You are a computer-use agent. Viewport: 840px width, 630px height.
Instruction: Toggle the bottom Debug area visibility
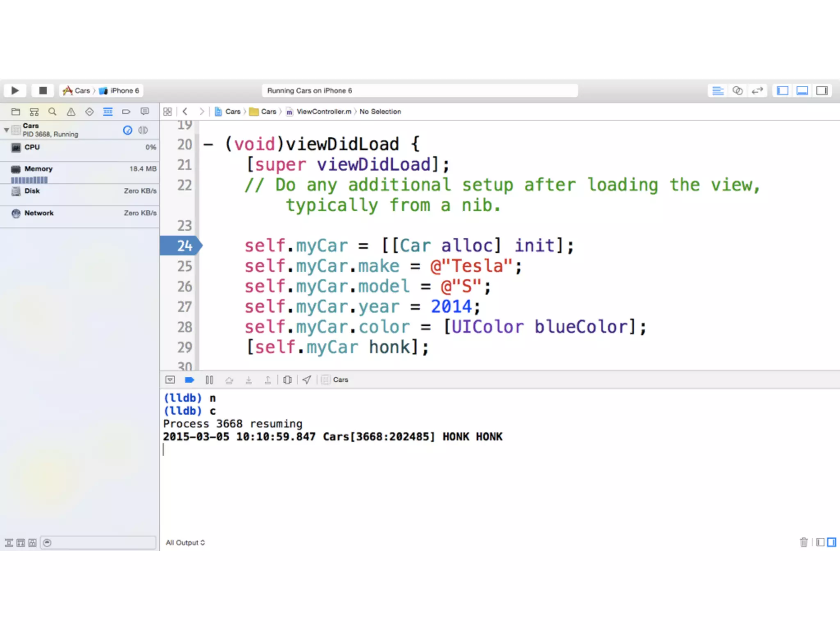(802, 91)
